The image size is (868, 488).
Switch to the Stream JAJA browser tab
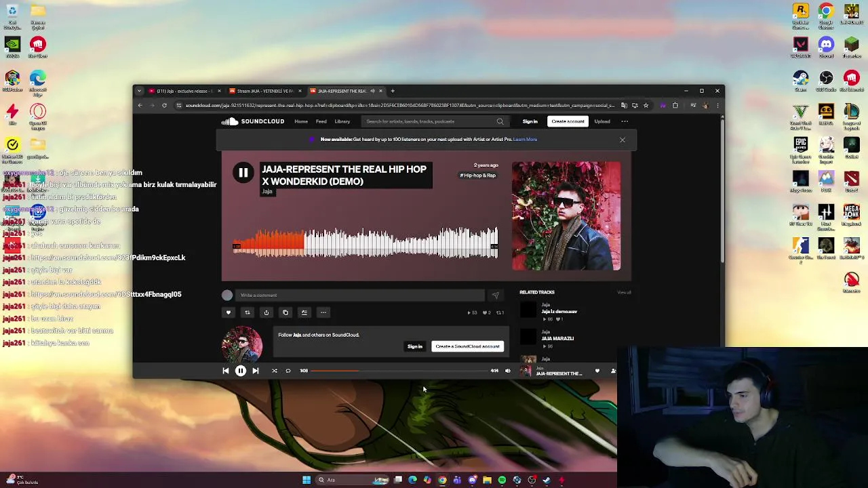[x=265, y=91]
